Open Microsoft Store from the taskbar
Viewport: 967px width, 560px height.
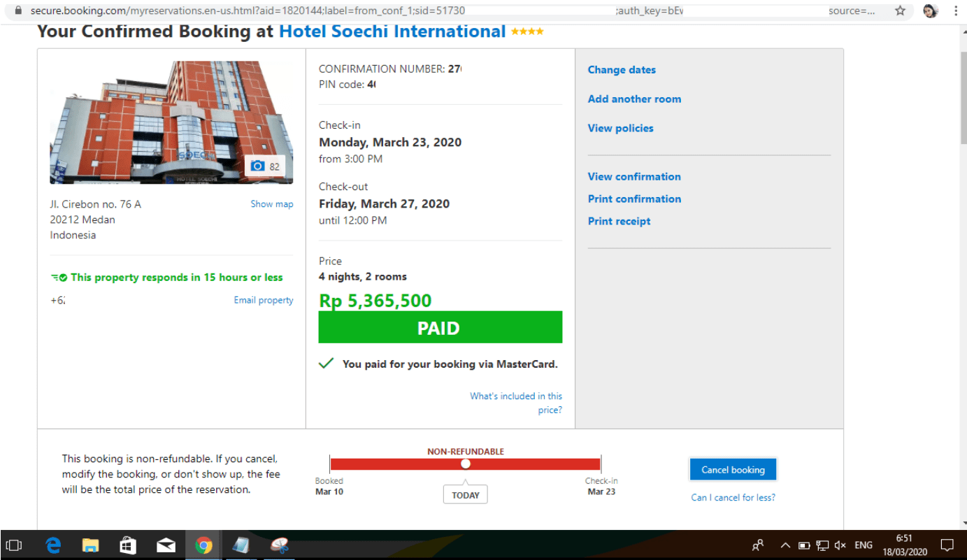click(x=128, y=545)
